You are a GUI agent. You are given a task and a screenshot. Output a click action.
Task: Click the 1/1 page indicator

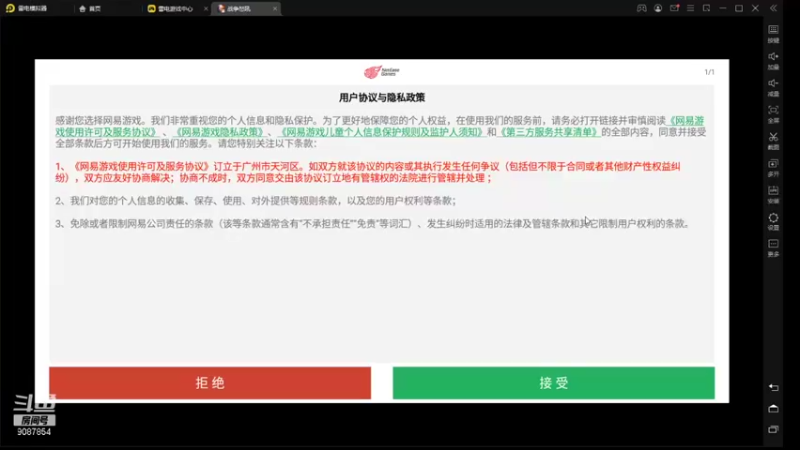point(709,72)
